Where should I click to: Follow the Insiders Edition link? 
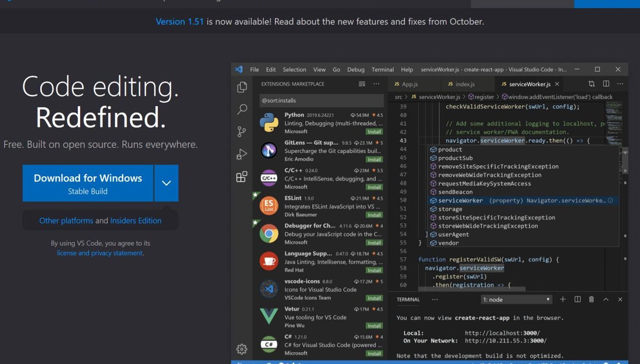click(136, 220)
